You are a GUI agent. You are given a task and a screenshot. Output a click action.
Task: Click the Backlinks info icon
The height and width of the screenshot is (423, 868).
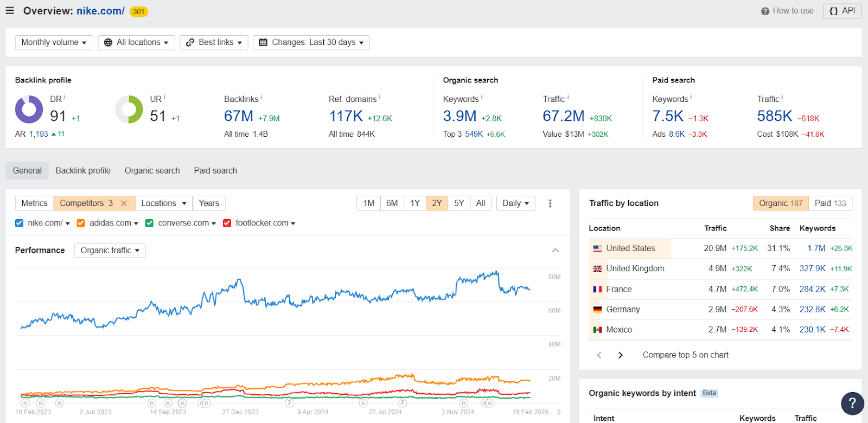click(x=261, y=97)
